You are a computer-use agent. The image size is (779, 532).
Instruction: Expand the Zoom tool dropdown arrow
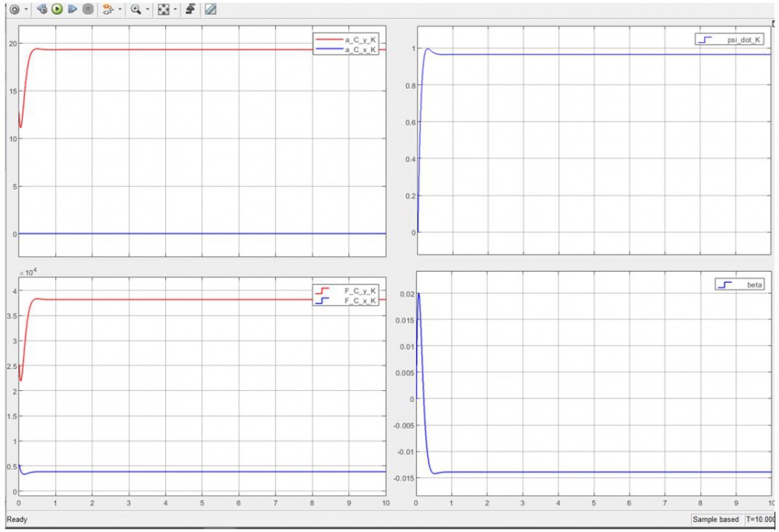pos(148,9)
